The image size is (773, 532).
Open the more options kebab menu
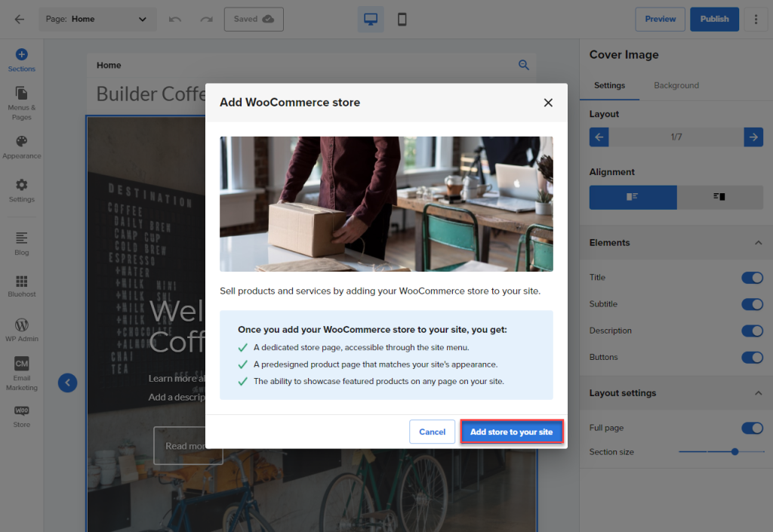(x=756, y=19)
